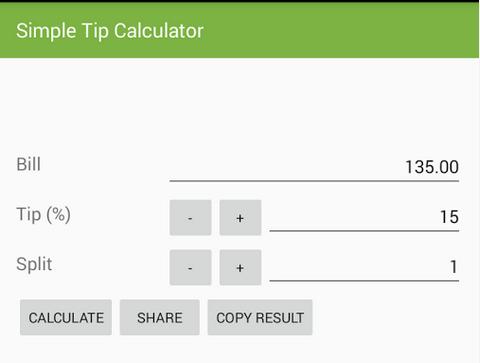Click the Split label text

pos(34,264)
